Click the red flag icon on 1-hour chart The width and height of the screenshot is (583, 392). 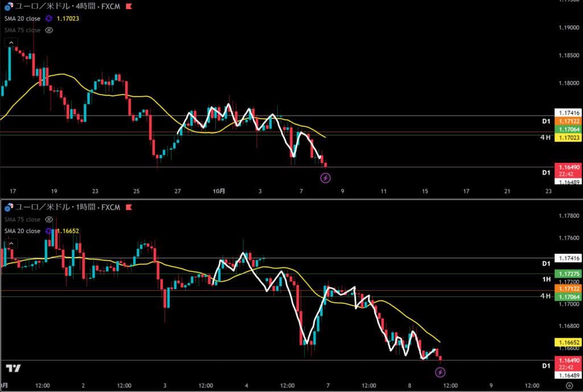click(x=128, y=207)
